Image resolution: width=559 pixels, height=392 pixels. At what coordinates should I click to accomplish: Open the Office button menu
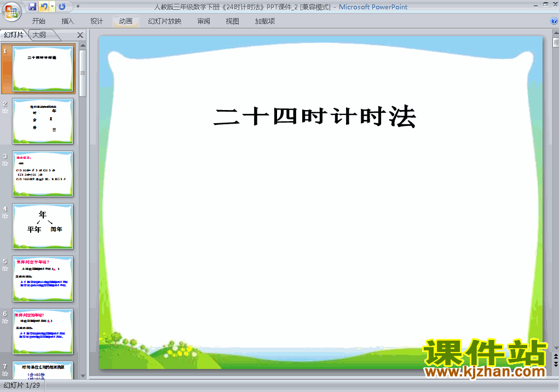click(11, 11)
